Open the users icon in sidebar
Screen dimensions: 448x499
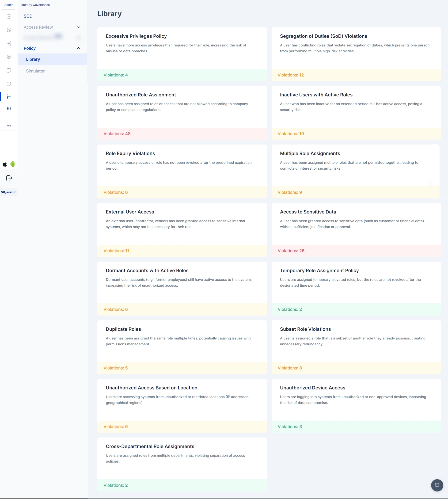pos(9,30)
